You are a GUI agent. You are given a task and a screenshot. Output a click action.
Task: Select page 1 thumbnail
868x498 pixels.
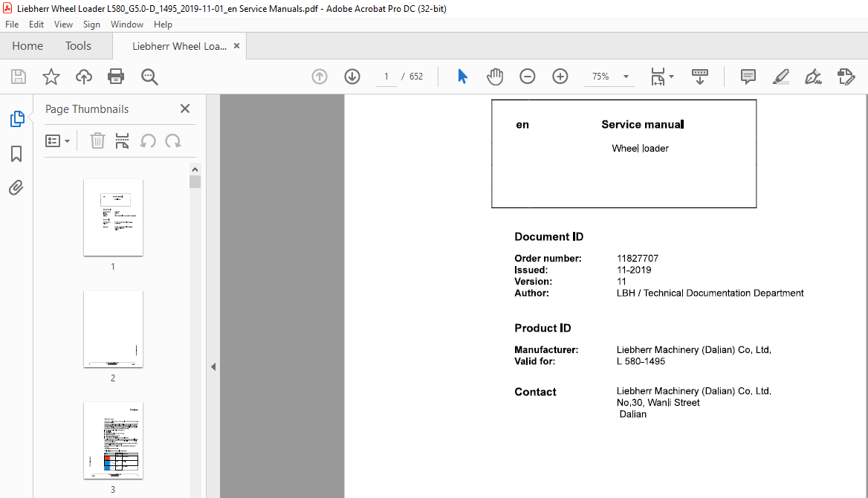tap(113, 217)
